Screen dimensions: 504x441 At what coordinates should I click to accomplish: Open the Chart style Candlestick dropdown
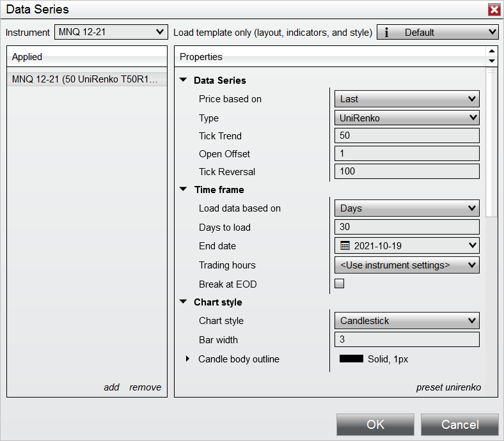(407, 321)
